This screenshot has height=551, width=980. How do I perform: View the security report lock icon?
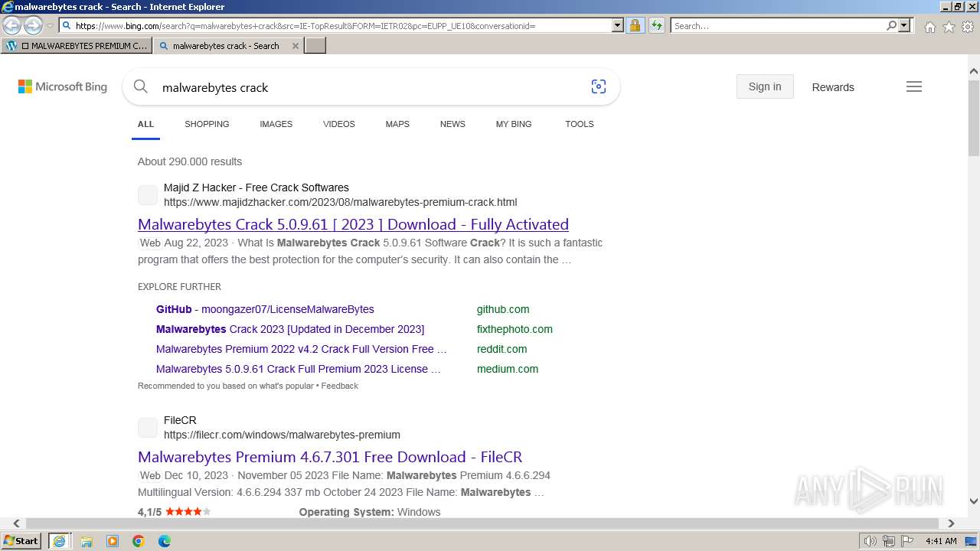point(635,25)
